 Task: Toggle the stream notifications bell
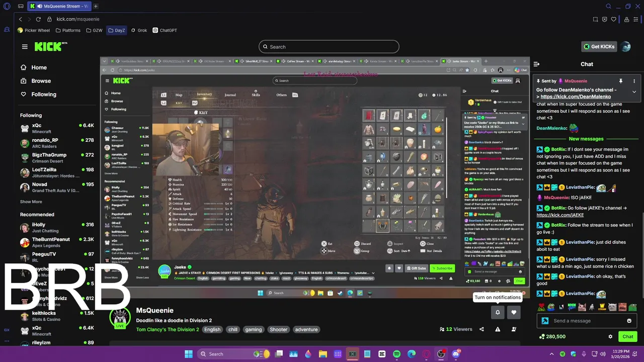[498, 312]
